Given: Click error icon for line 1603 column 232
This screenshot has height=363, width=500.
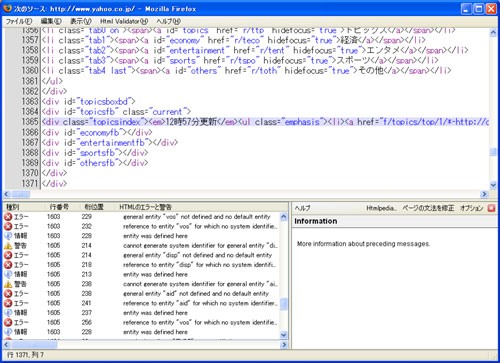Looking at the screenshot, I should [8, 226].
